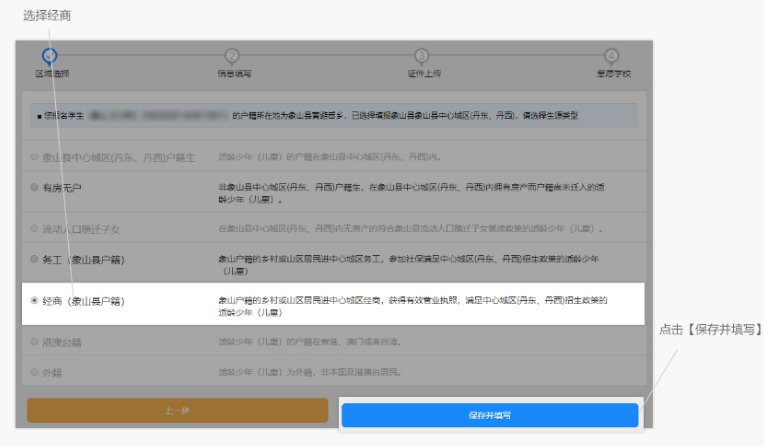The height and width of the screenshot is (446, 769).
Task: Click the step 2 circle icon
Action: coord(232,56)
